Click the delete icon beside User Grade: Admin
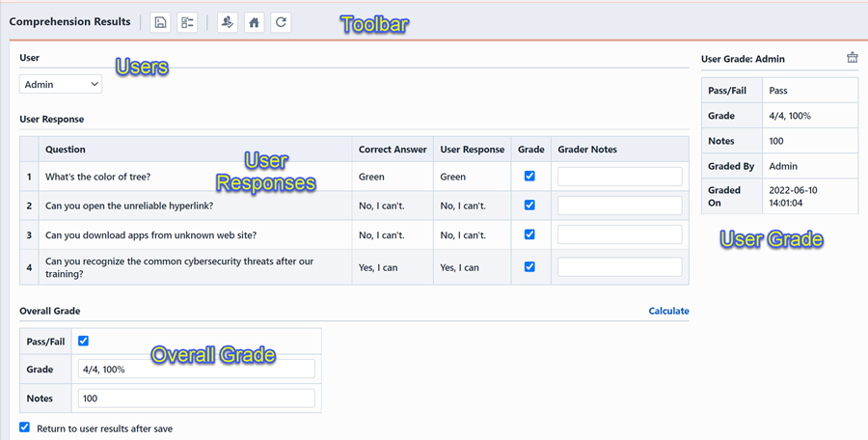The width and height of the screenshot is (868, 440). click(852, 58)
